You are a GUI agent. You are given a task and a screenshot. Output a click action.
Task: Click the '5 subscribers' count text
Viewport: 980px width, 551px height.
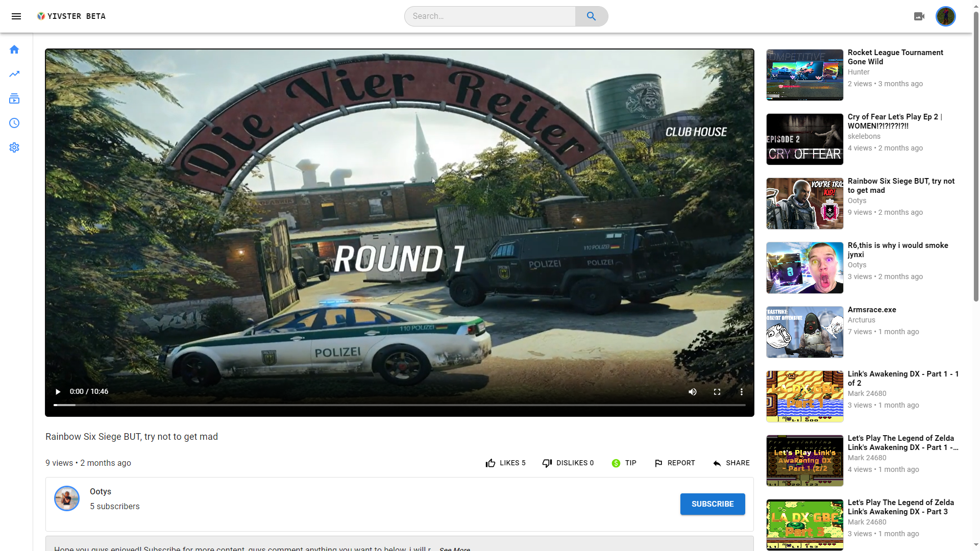coord(115,506)
